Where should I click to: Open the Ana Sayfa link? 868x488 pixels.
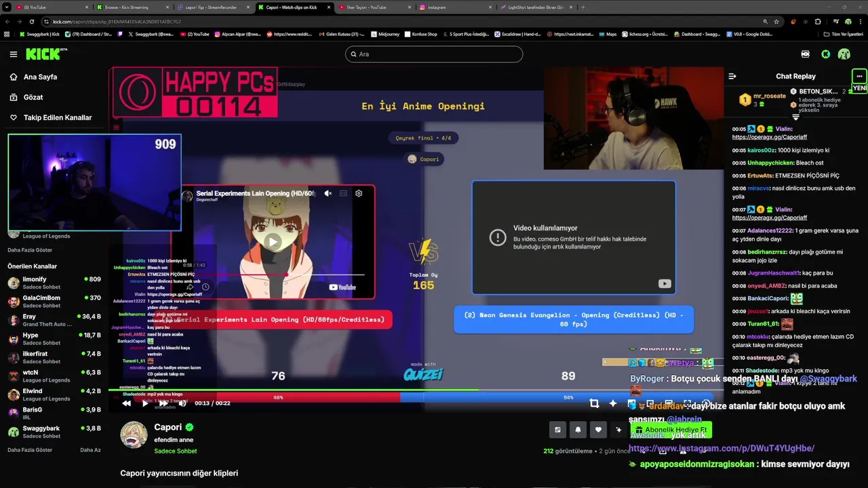pyautogui.click(x=40, y=77)
